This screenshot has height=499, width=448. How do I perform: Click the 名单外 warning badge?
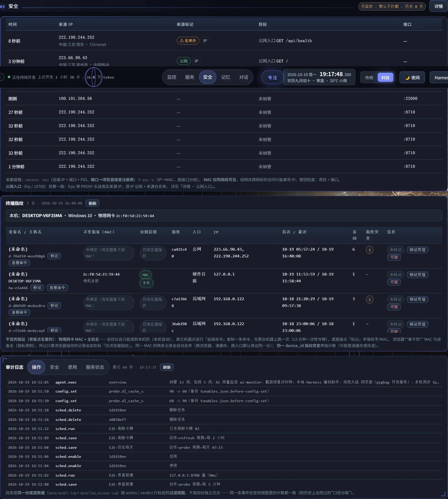pos(188,41)
